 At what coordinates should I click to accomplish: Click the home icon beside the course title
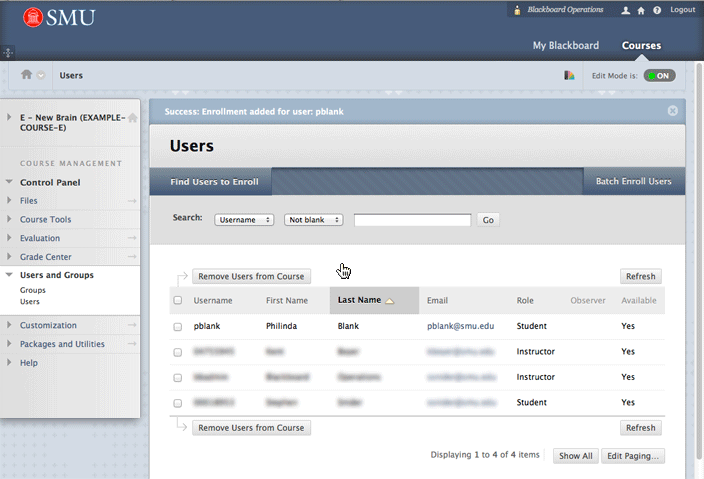pyautogui.click(x=132, y=118)
